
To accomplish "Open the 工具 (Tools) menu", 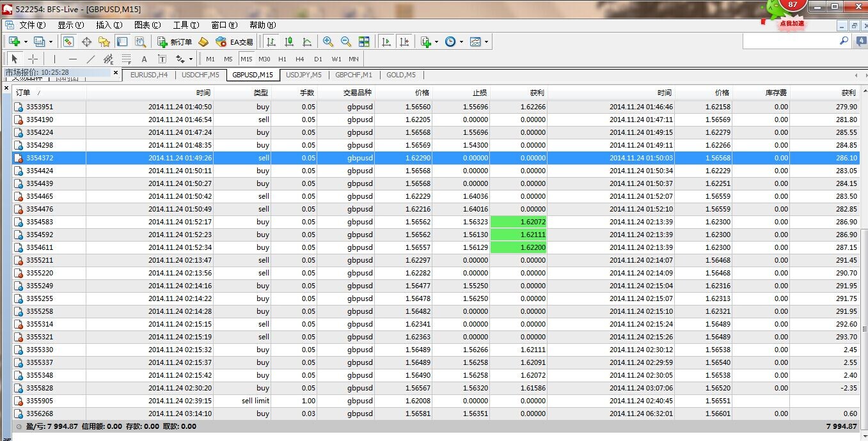I will pos(184,26).
